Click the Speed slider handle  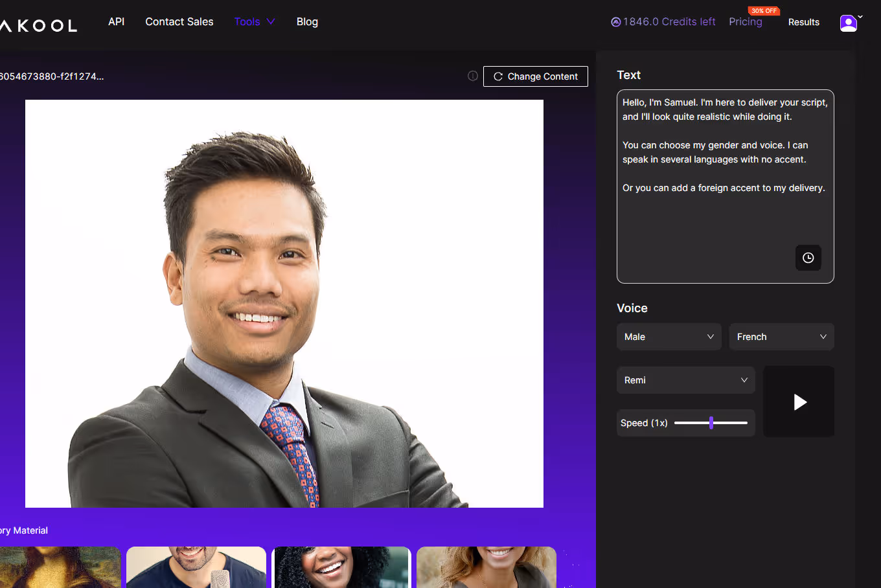tap(711, 423)
